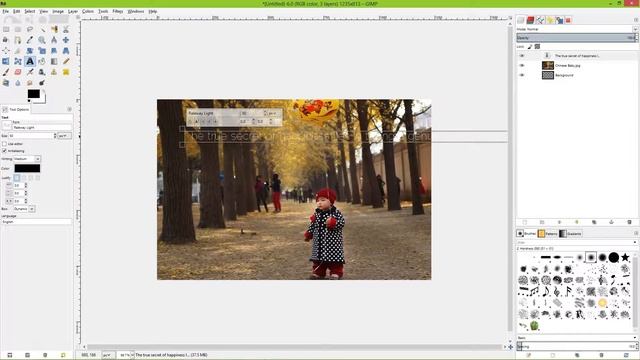
Task: Click the Language input field showing English
Action: click(36, 222)
